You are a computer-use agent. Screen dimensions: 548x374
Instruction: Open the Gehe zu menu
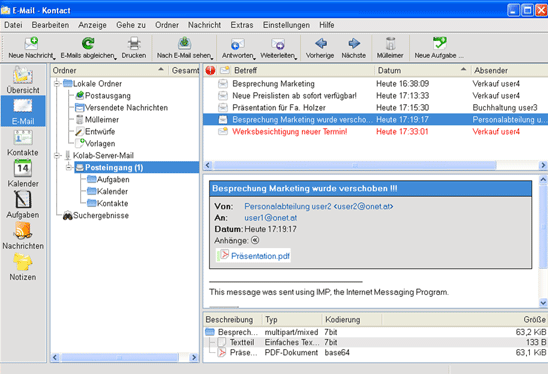click(131, 25)
